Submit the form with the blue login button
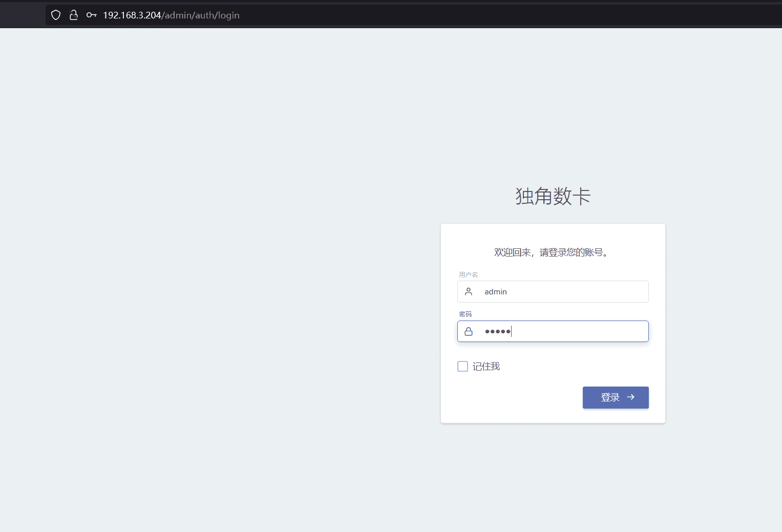 click(616, 397)
